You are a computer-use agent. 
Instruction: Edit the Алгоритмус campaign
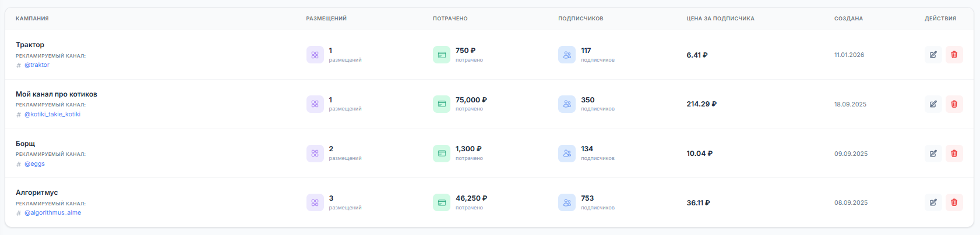click(933, 202)
